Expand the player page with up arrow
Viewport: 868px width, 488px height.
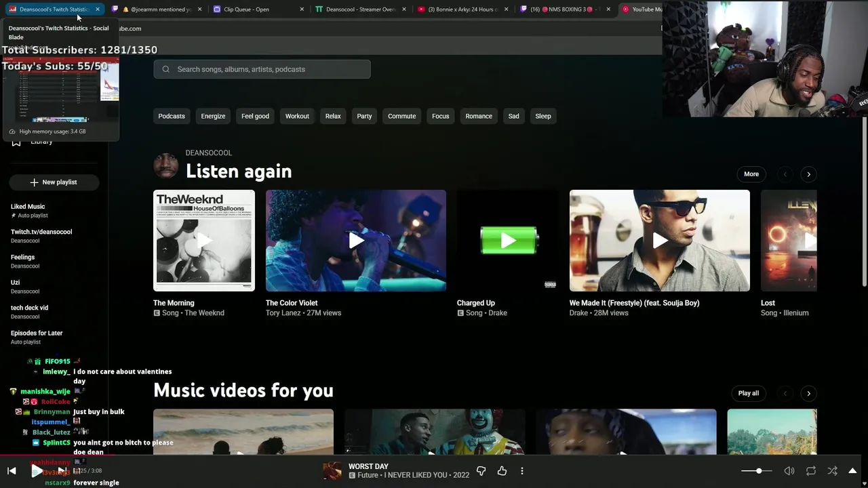pos(852,471)
